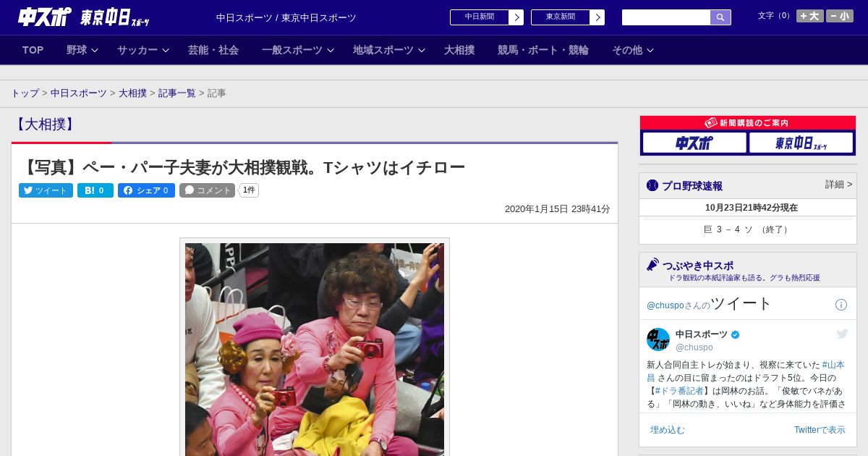Expand the 地域スポーツ chevron
The width and height of the screenshot is (868, 456).
click(422, 50)
